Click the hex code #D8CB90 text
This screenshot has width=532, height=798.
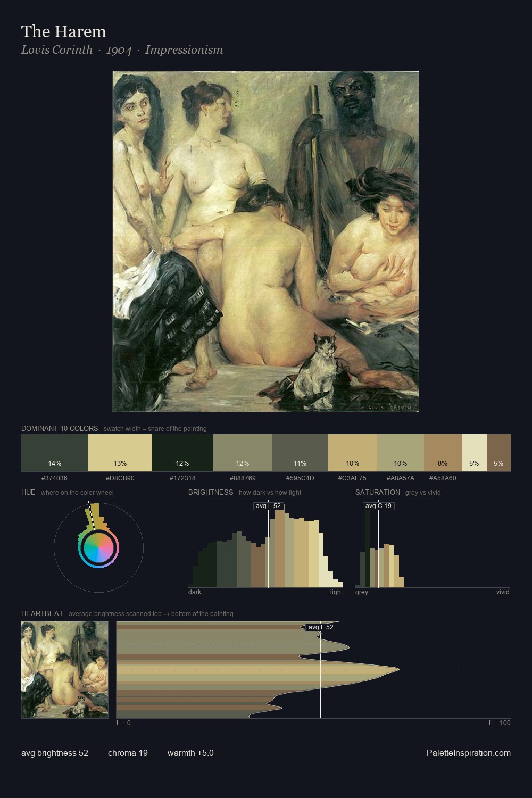(120, 478)
